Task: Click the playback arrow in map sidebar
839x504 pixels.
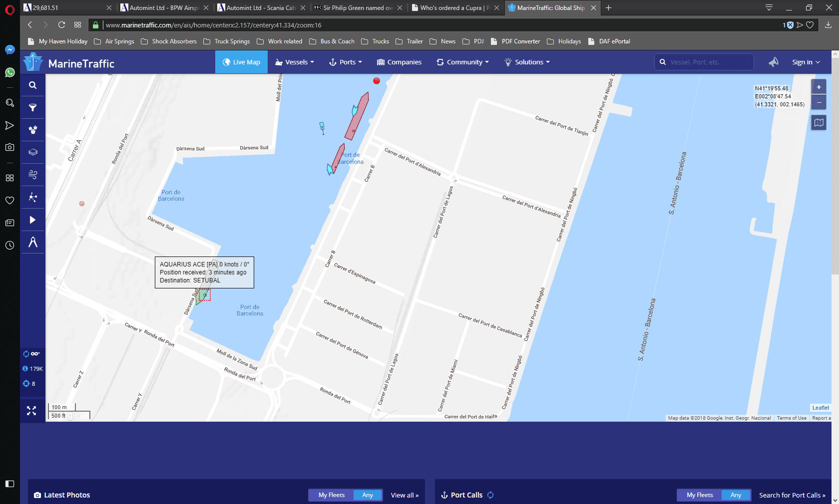Action: [x=32, y=220]
